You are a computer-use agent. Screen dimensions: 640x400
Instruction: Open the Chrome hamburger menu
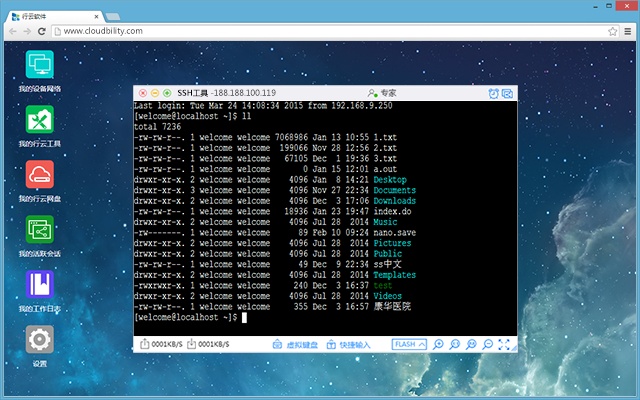point(628,31)
